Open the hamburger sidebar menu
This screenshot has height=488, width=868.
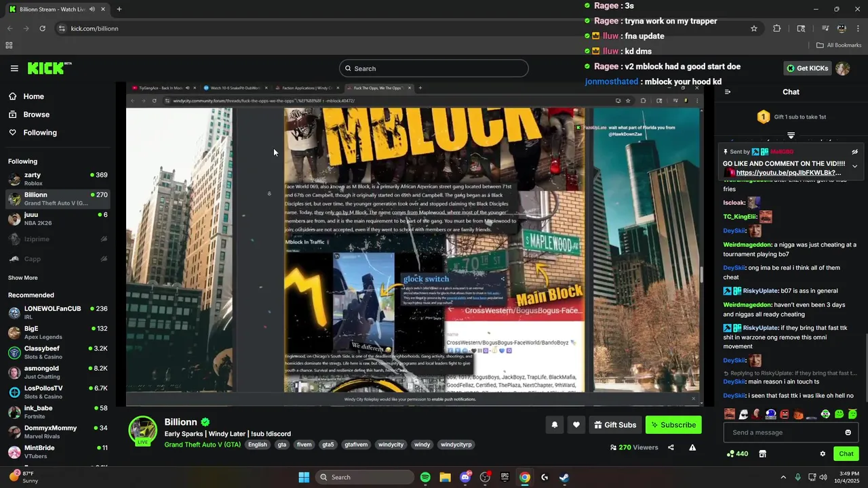pyautogui.click(x=14, y=68)
